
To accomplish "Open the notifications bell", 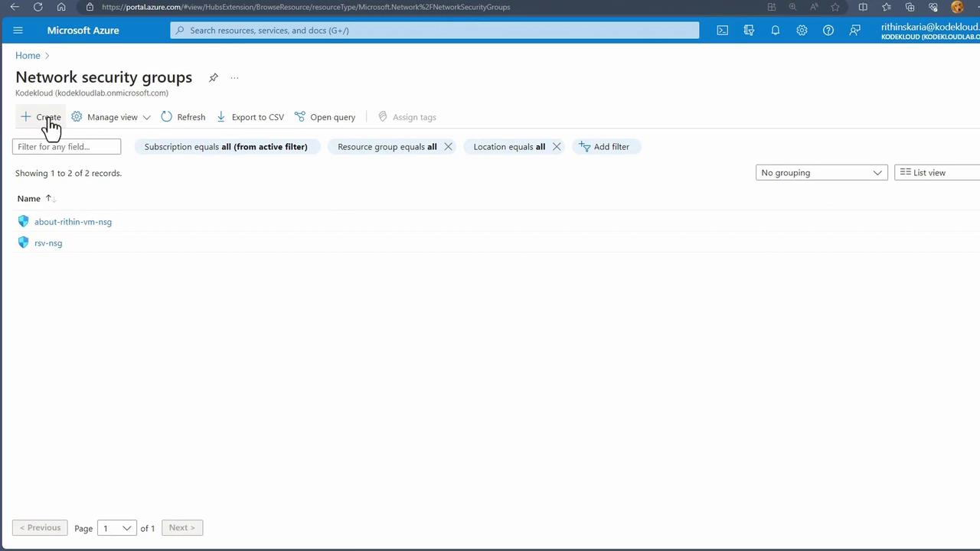I will pos(775,31).
